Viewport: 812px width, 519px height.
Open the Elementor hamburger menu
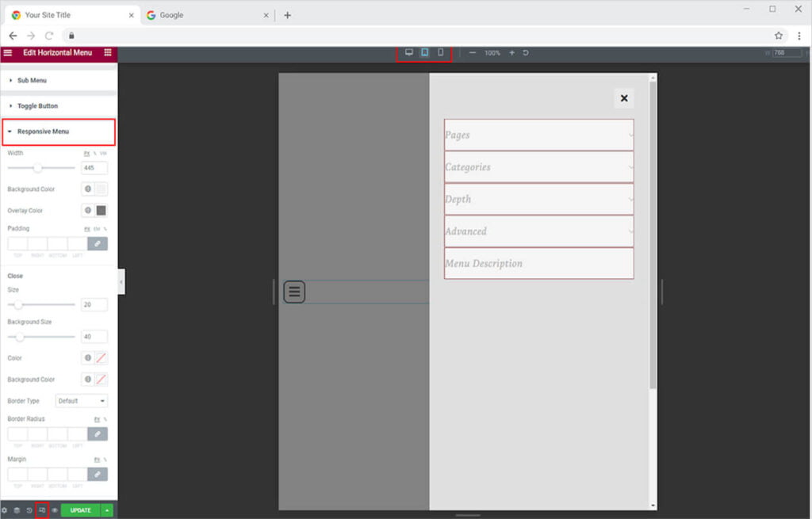[8, 52]
